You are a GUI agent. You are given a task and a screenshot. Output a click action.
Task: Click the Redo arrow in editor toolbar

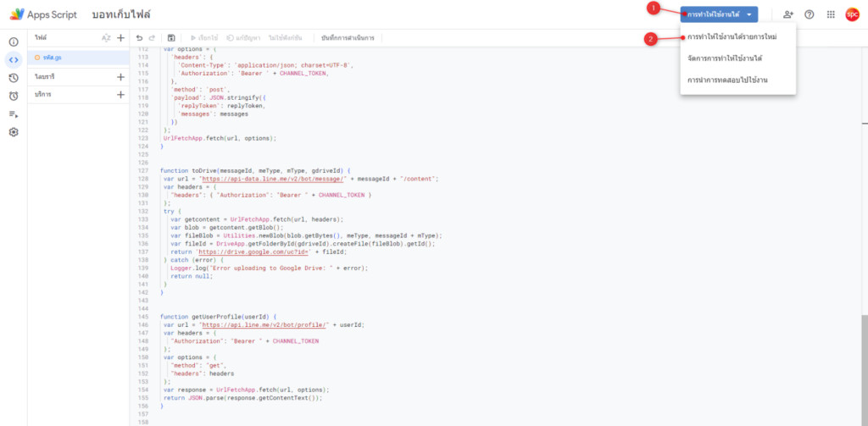coord(152,38)
